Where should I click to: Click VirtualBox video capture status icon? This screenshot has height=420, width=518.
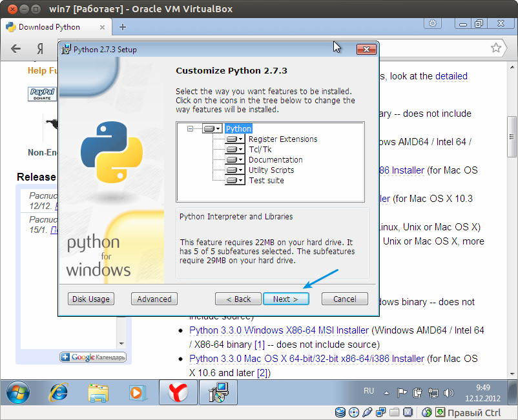click(x=408, y=412)
